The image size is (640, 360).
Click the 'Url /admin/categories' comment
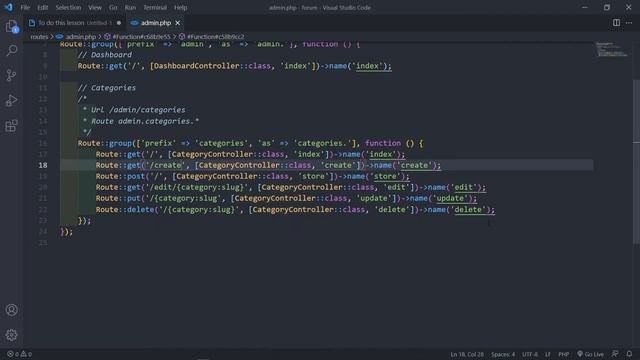(138, 110)
